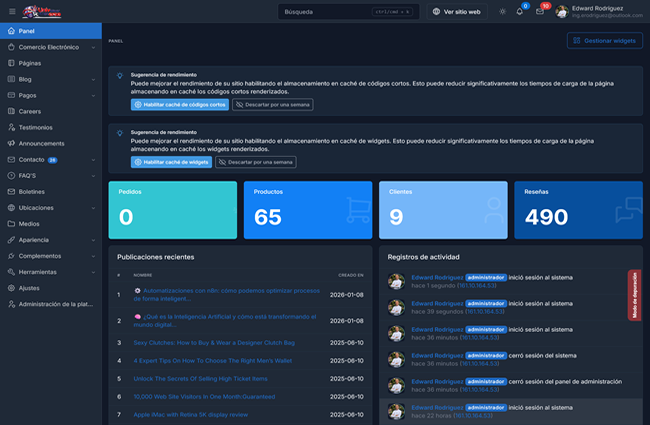Screen dimensions: 650x425
Task: Click the Herramientas tools icon
Action: tap(11, 272)
